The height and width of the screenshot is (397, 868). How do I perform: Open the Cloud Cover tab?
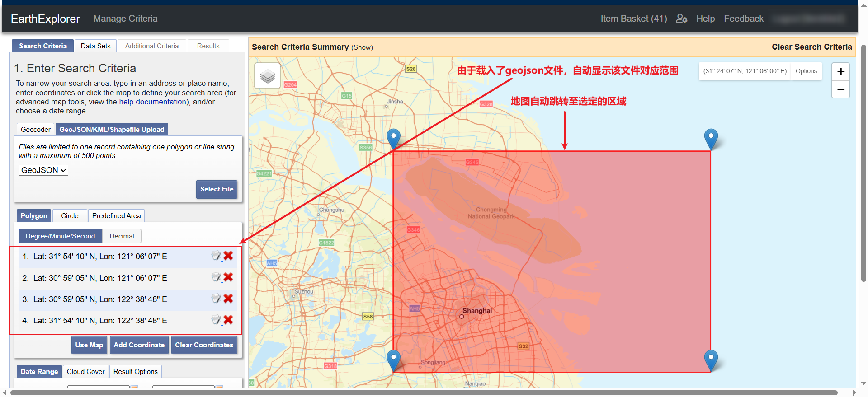click(x=85, y=372)
